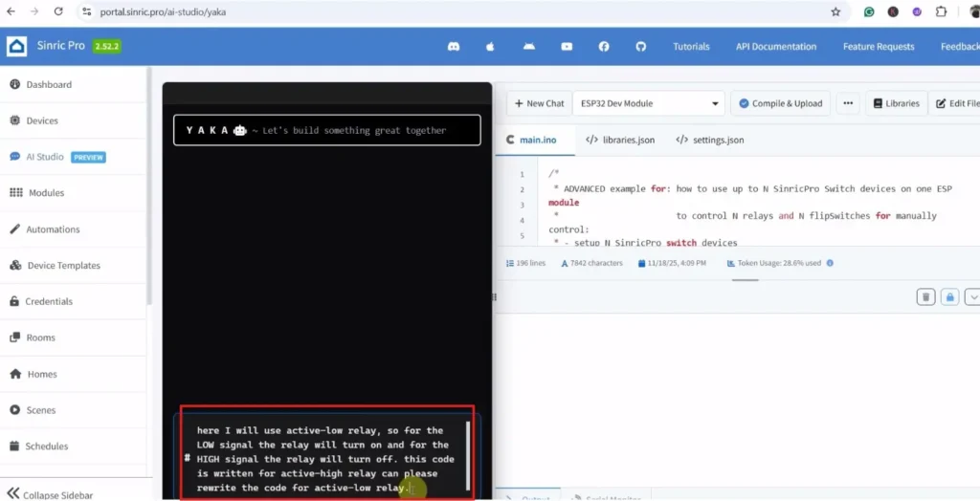Click the Facebook icon in header
This screenshot has width=980, height=501.
click(604, 46)
